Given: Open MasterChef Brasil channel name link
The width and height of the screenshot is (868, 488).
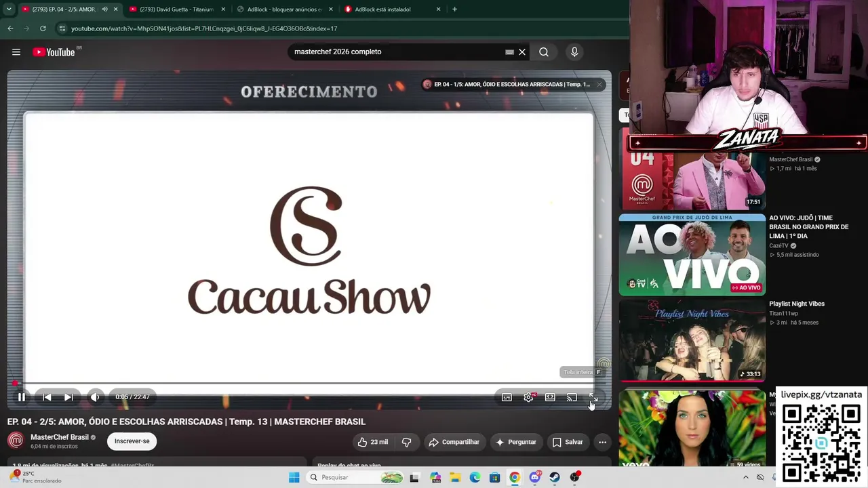Looking at the screenshot, I should 60,437.
